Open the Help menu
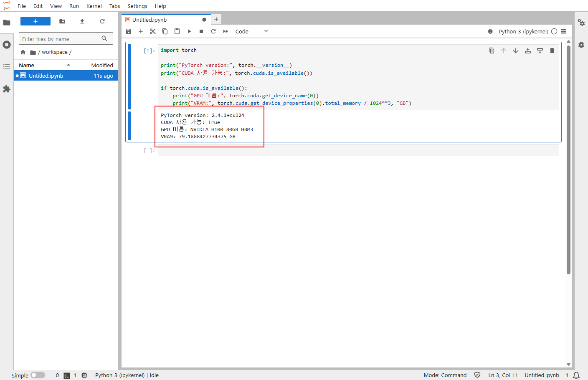Screen dimensions: 588x380 [x=160, y=6]
